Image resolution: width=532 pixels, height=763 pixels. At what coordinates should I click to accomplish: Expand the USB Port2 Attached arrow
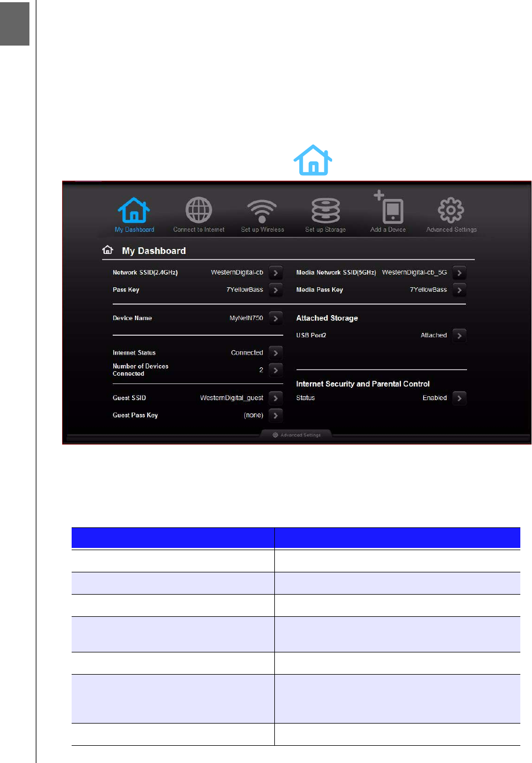pos(459,336)
